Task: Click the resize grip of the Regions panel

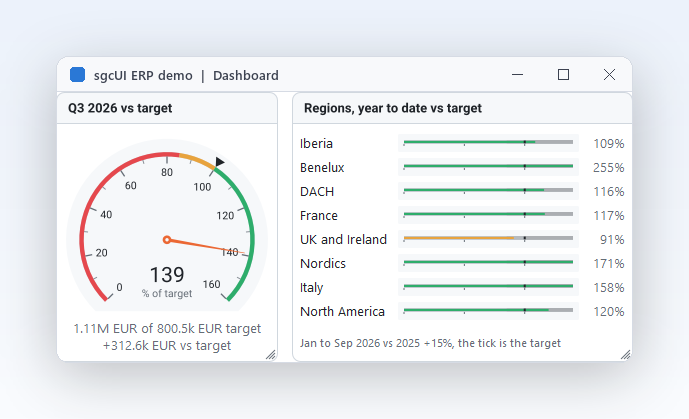Action: (x=625, y=355)
